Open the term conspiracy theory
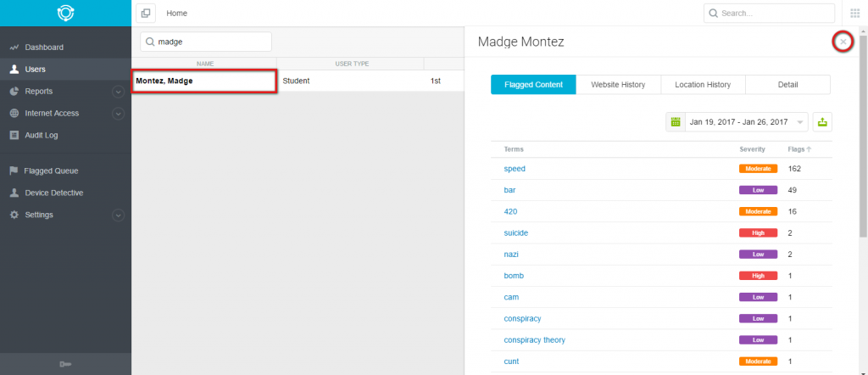This screenshot has height=375, width=868. [534, 340]
